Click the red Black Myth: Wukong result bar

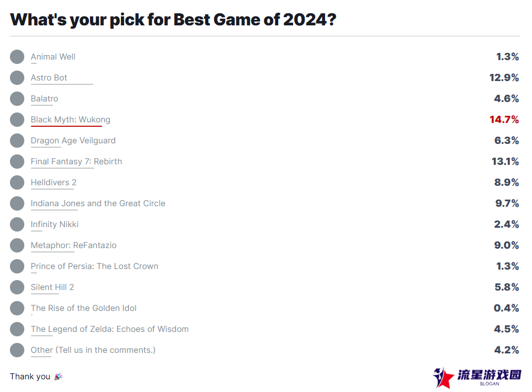pyautogui.click(x=66, y=126)
